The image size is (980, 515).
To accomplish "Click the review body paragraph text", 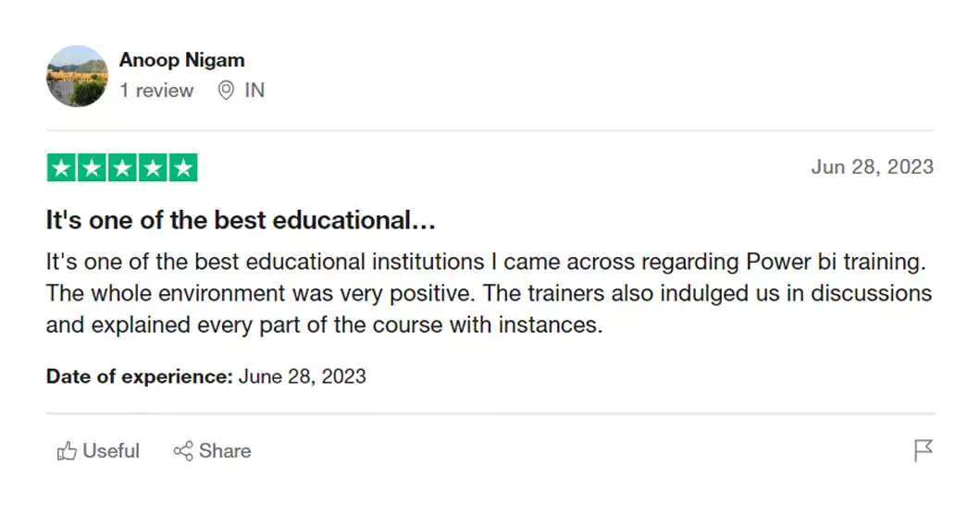I will (489, 293).
